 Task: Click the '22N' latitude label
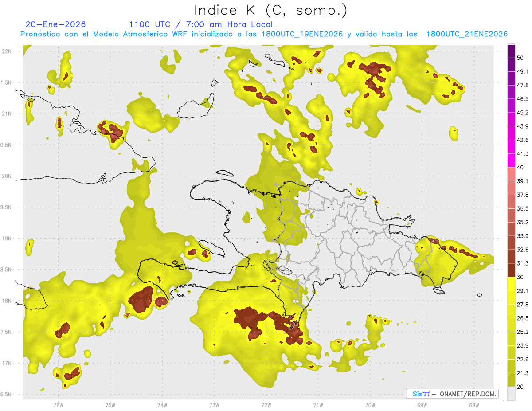pyautogui.click(x=7, y=51)
